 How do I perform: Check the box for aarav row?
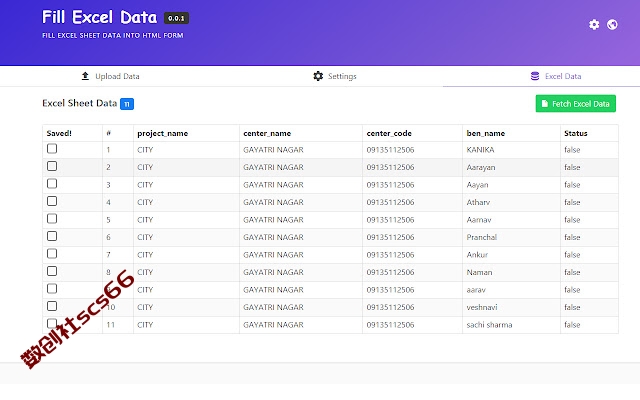pyautogui.click(x=52, y=289)
